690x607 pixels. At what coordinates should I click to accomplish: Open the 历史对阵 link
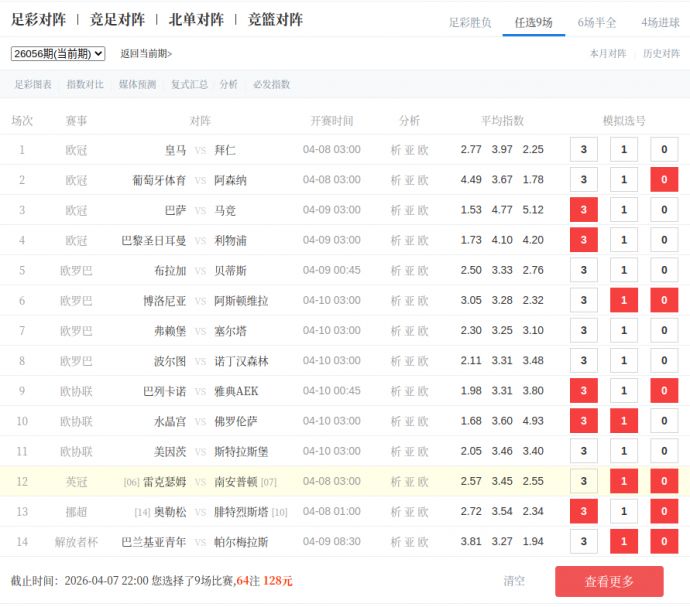coord(661,54)
